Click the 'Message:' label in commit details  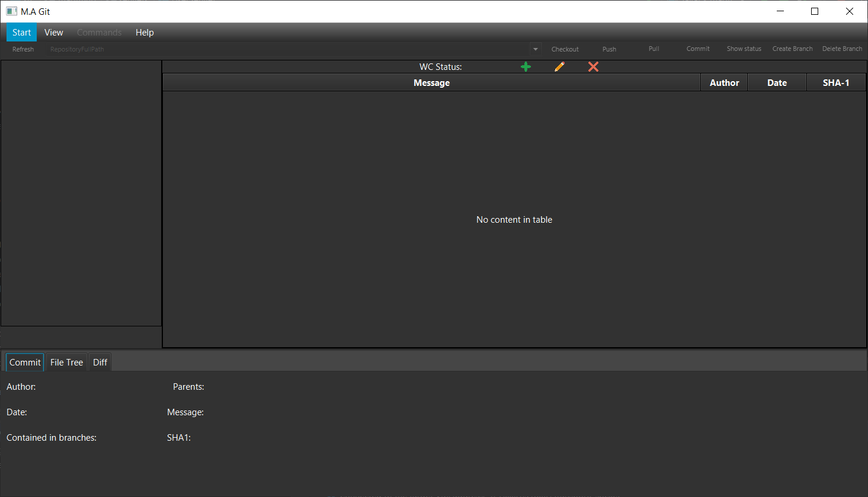(x=185, y=412)
